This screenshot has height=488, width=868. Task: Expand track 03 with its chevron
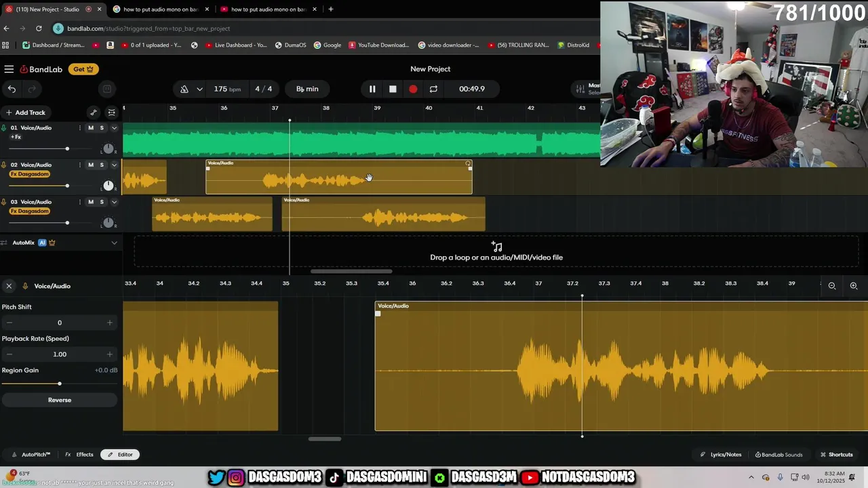(x=114, y=202)
